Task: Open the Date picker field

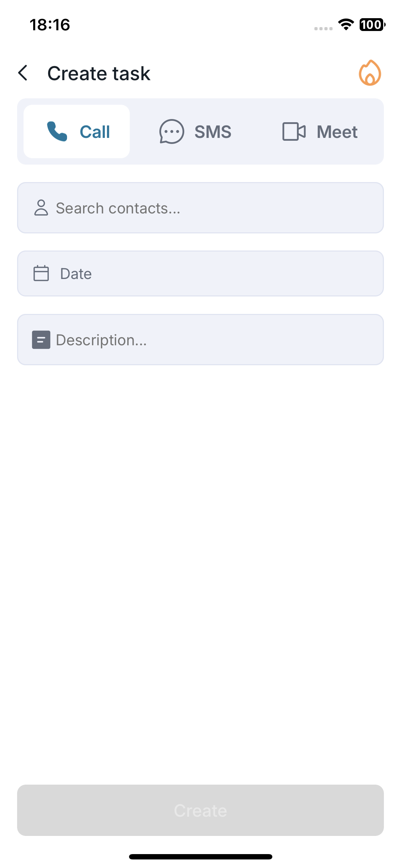Action: click(200, 273)
